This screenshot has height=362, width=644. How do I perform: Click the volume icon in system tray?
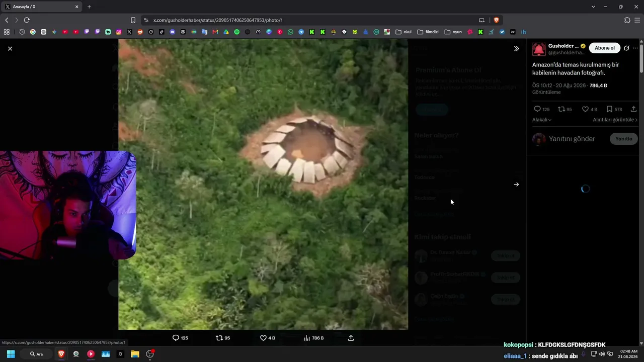click(x=602, y=354)
